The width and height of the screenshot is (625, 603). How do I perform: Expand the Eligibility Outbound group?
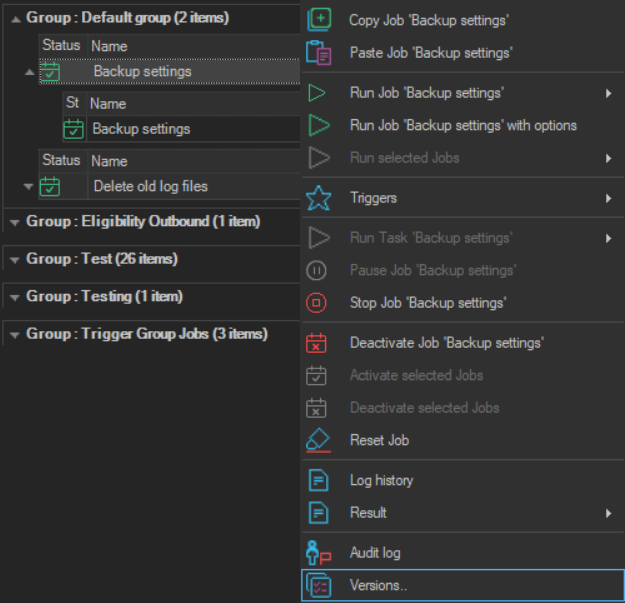14,222
